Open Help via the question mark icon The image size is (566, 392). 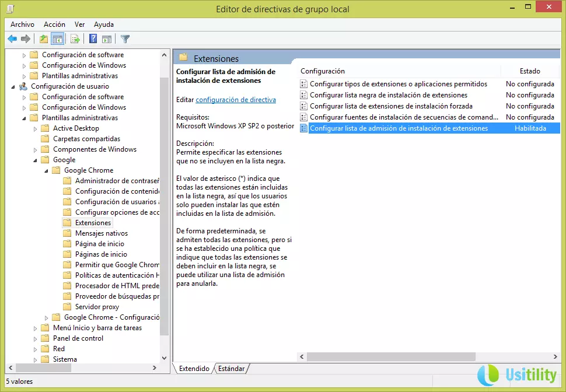pos(93,39)
